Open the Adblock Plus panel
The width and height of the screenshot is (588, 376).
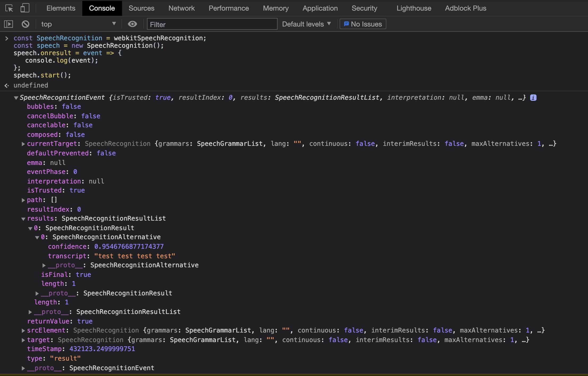[465, 8]
